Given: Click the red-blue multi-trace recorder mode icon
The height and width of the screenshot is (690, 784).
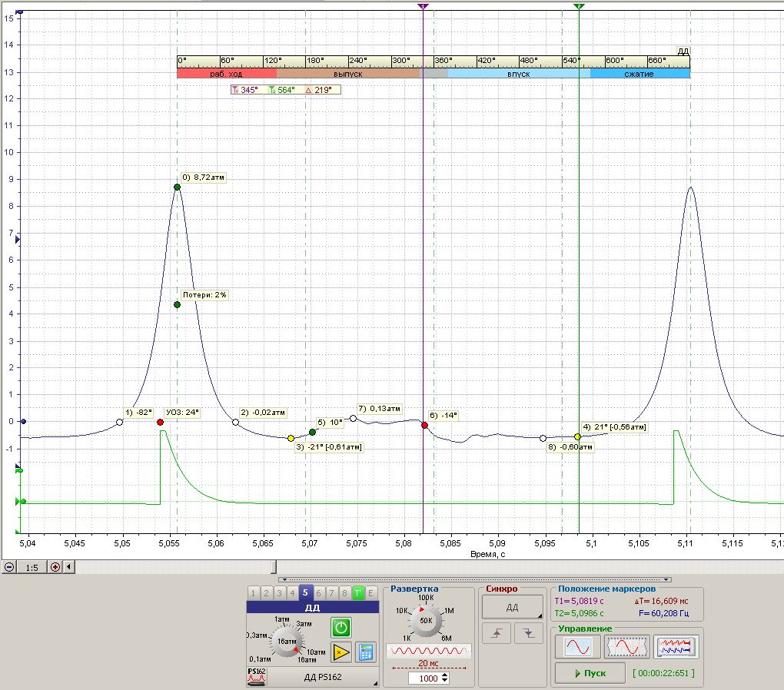Looking at the screenshot, I should (676, 647).
